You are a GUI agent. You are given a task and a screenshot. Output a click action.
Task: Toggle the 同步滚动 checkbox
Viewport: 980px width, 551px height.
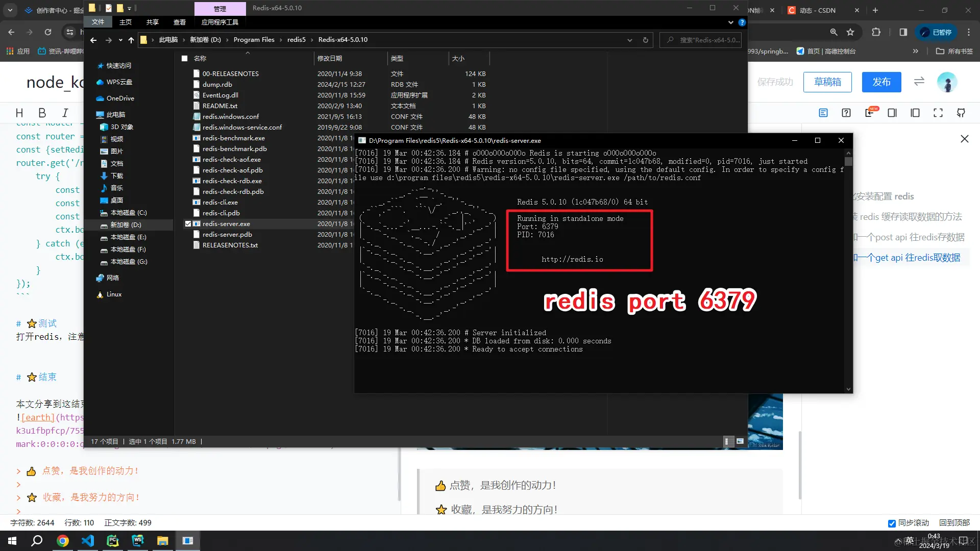point(892,523)
